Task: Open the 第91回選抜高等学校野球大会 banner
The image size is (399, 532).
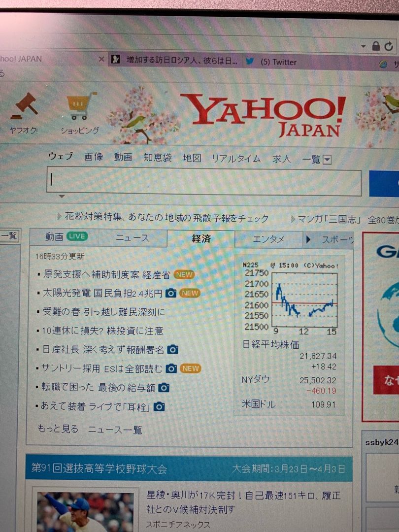Action: click(189, 468)
